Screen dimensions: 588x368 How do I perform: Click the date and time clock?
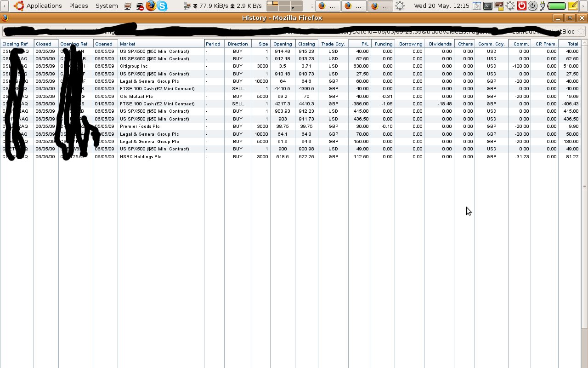tap(441, 6)
